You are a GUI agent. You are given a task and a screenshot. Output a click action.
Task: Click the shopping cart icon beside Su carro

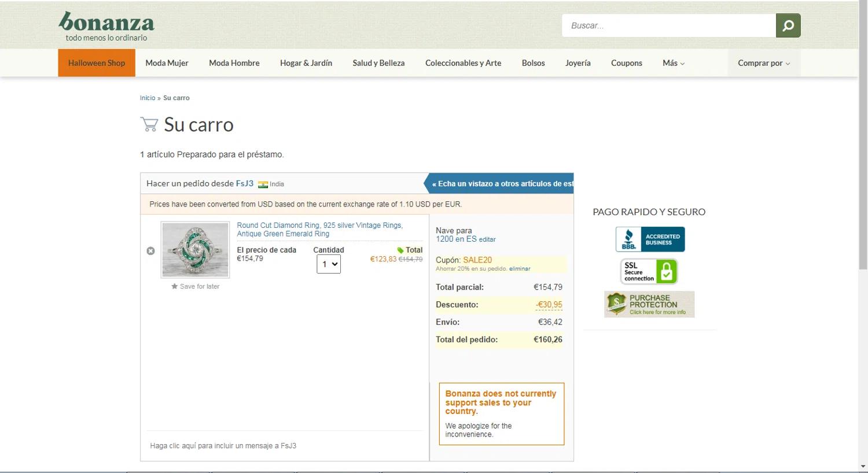point(149,124)
